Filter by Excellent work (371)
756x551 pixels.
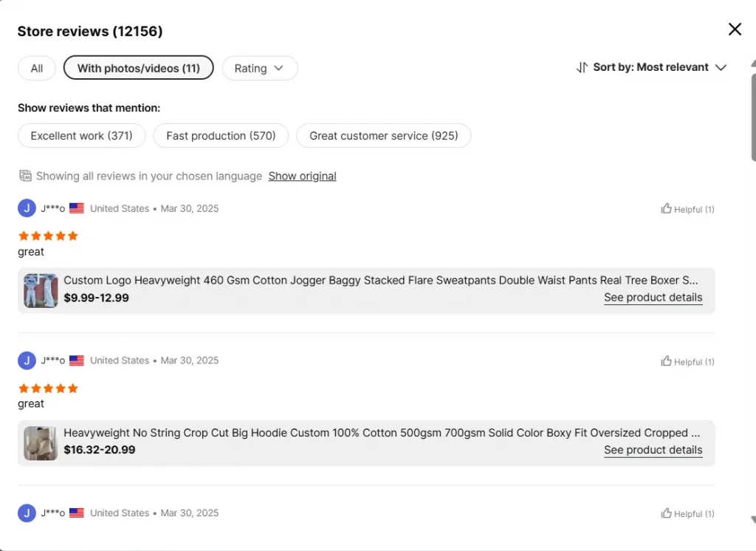click(x=81, y=136)
